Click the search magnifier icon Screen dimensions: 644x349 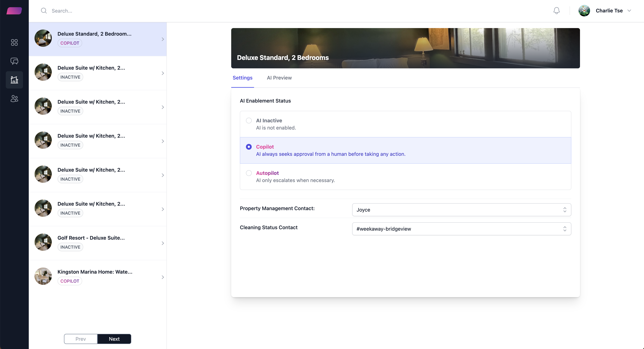[x=44, y=11]
